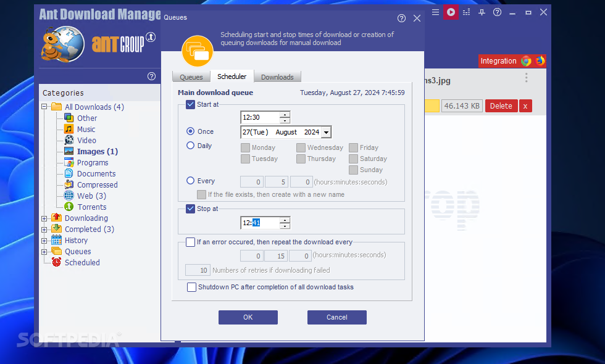Click the Delete button for ns3.jpg
The height and width of the screenshot is (364, 605).
click(x=501, y=105)
